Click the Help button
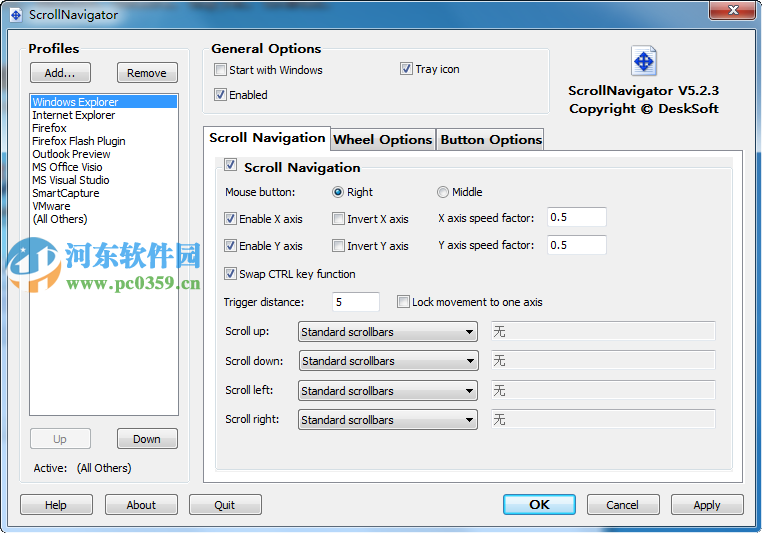 coord(56,505)
